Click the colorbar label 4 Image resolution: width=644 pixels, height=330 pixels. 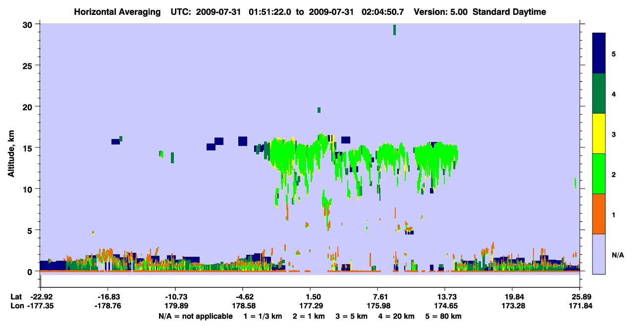pos(614,94)
